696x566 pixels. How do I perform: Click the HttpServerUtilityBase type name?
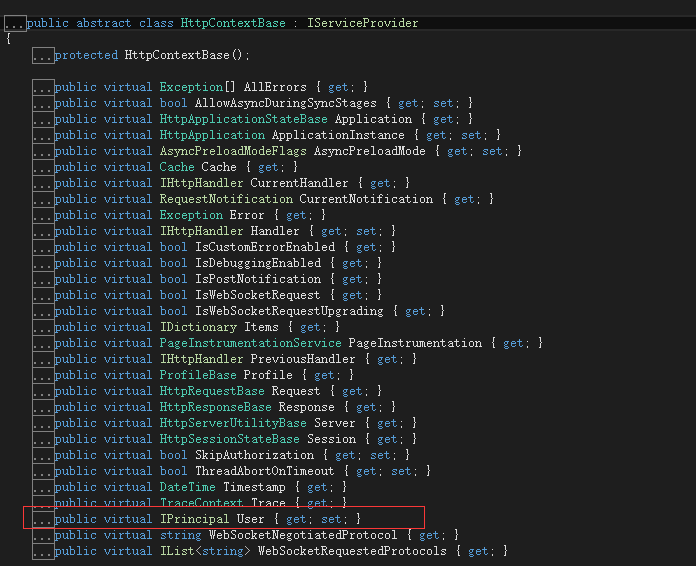[233, 423]
